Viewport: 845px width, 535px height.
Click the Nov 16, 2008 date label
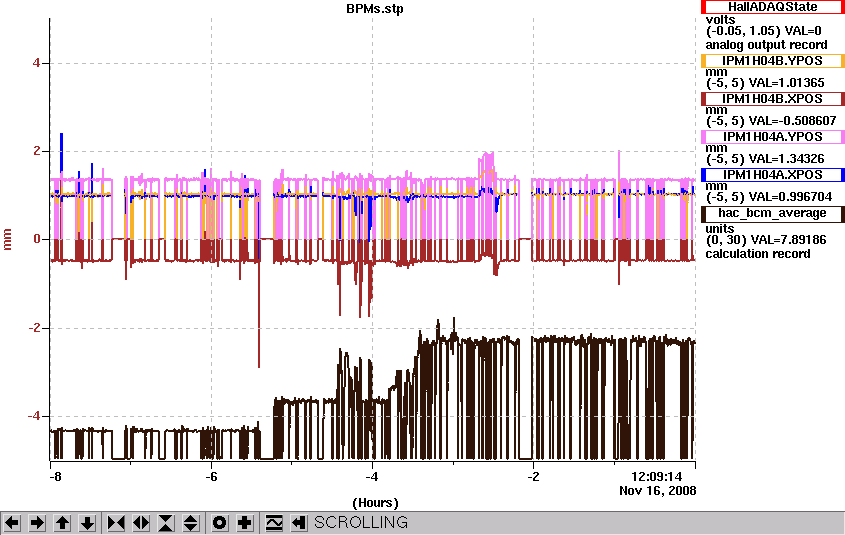(x=657, y=491)
